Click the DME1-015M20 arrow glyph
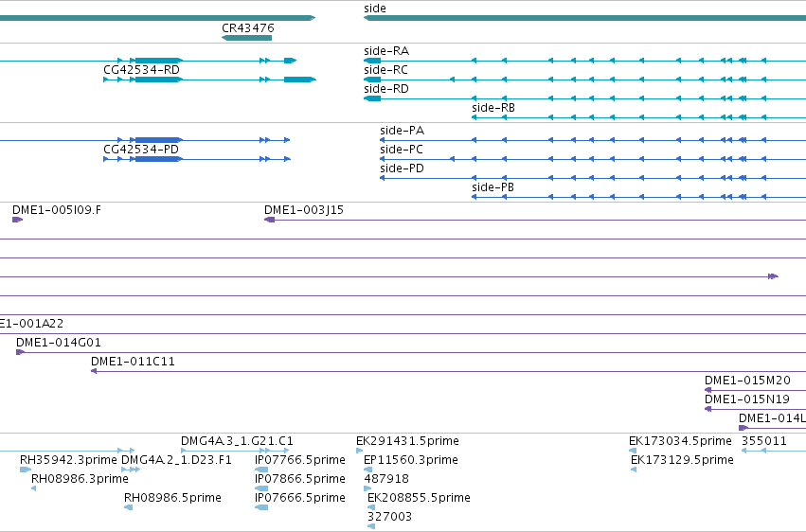This screenshot has height=532, width=806. 707,390
